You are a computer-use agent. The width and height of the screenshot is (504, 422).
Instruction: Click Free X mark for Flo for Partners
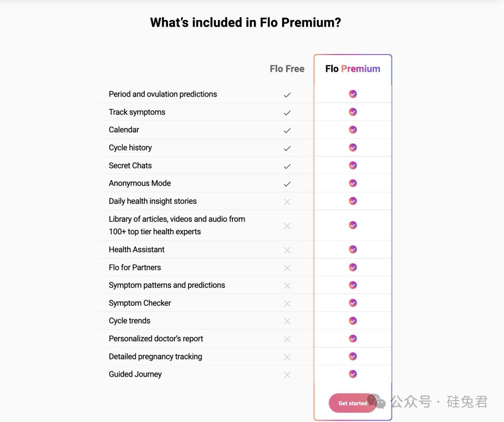287,268
